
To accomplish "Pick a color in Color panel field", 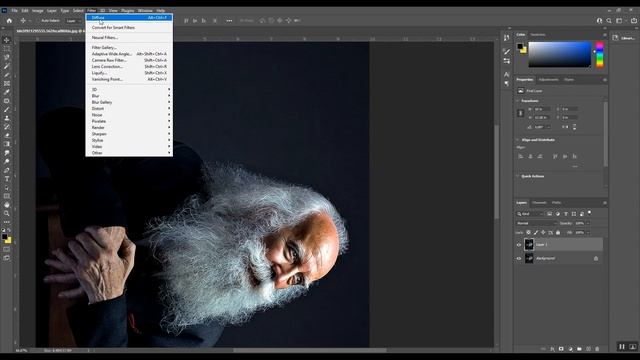I will coord(560,54).
